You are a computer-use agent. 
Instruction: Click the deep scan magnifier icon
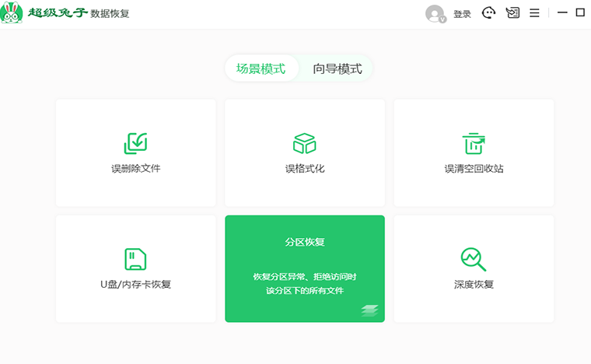click(474, 258)
